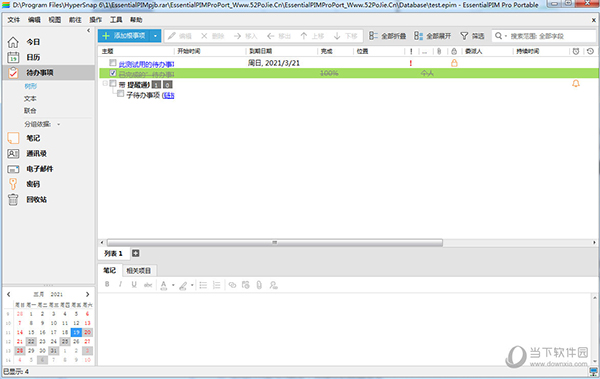Switch to Tree (树形) view
Screen dimensions: 600x379
[30, 86]
